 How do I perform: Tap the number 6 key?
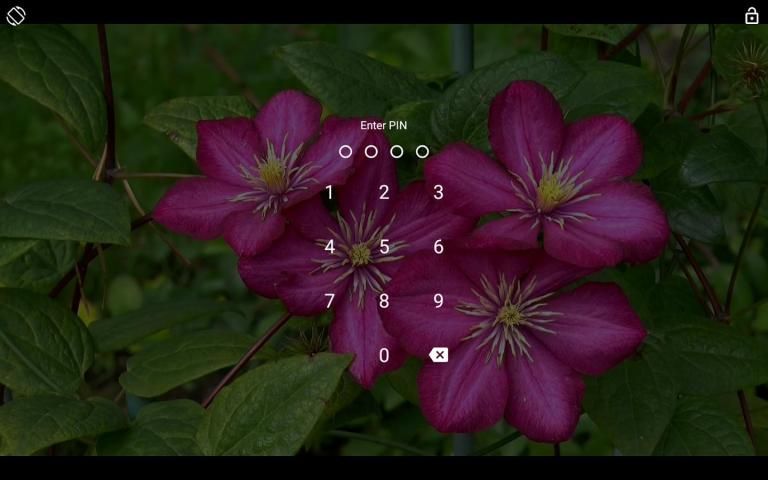click(x=438, y=247)
